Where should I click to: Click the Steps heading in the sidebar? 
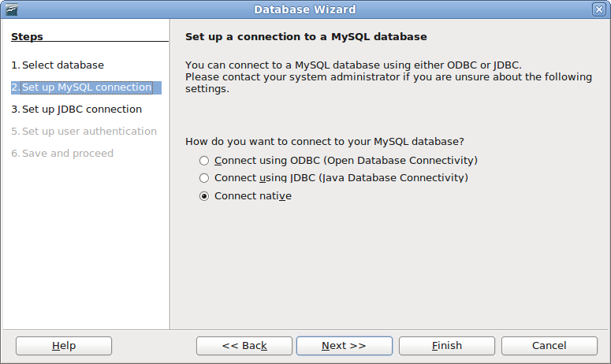click(x=27, y=36)
